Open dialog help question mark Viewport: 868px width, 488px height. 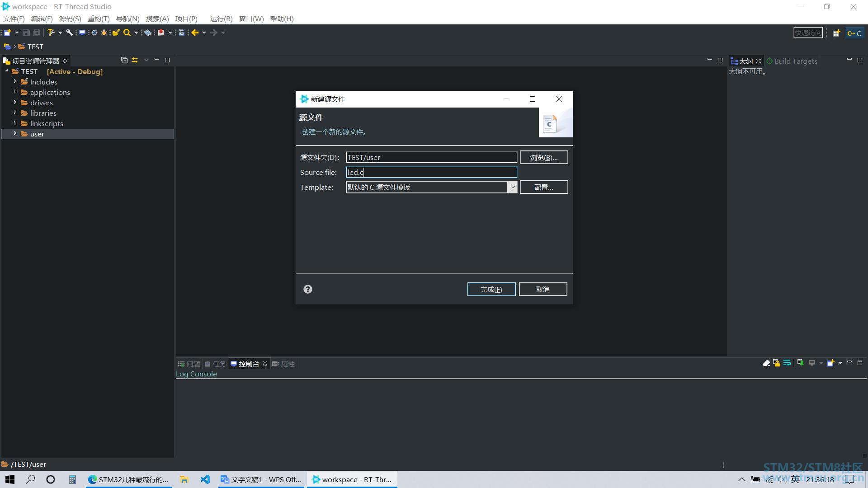[308, 289]
